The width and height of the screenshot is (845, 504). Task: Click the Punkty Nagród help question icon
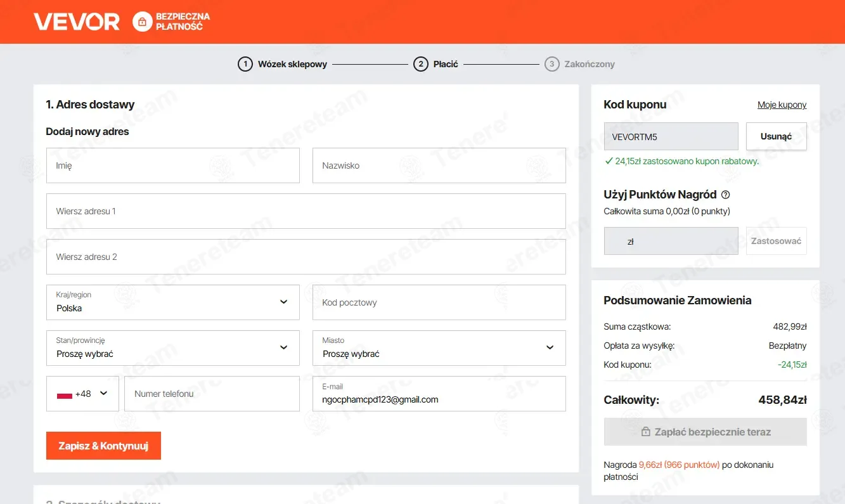[x=726, y=195]
